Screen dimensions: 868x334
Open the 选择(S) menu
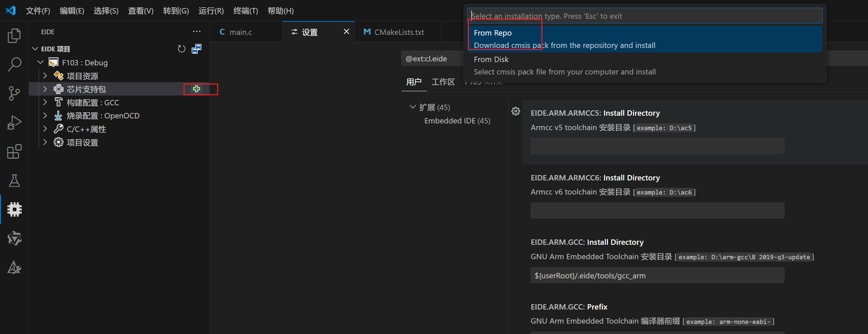[106, 11]
